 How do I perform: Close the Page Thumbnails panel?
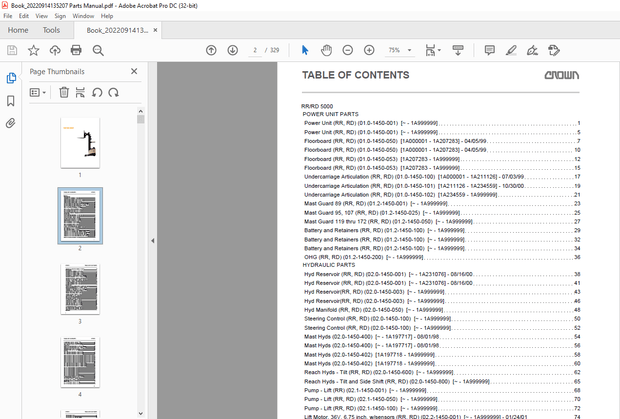[x=134, y=71]
